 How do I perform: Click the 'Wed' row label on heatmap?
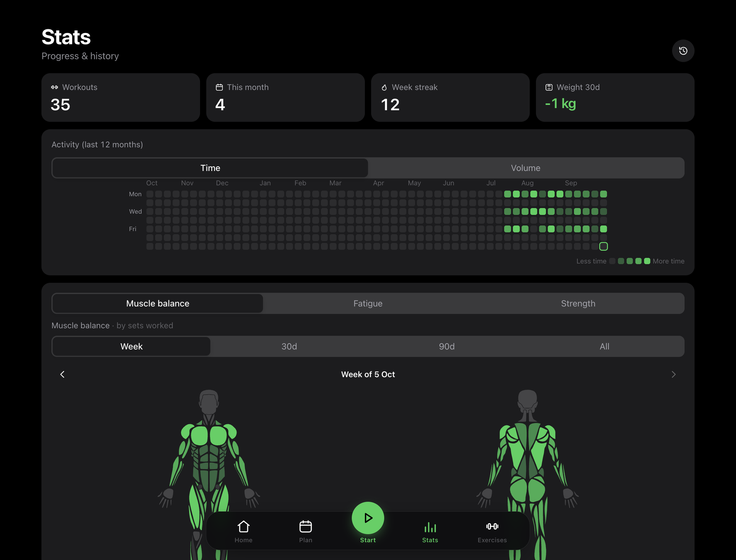(x=135, y=212)
